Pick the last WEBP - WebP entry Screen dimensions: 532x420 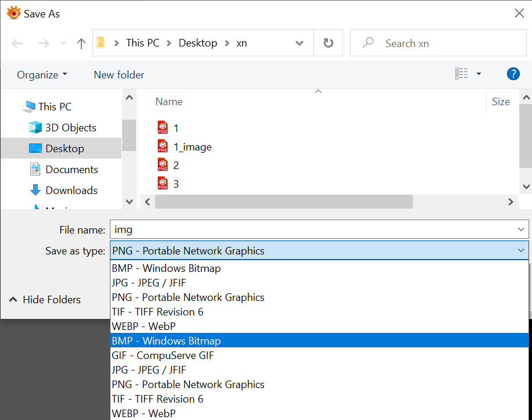144,414
